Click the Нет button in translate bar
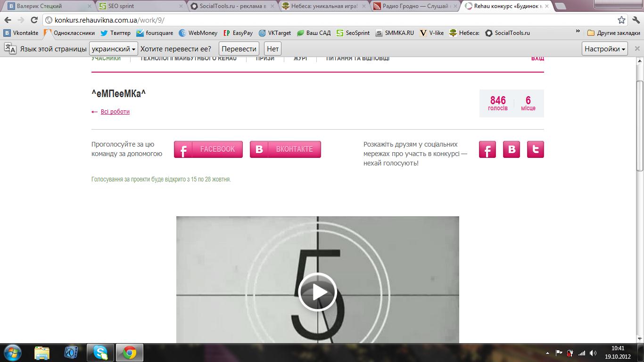The height and width of the screenshot is (362, 644). pyautogui.click(x=272, y=49)
